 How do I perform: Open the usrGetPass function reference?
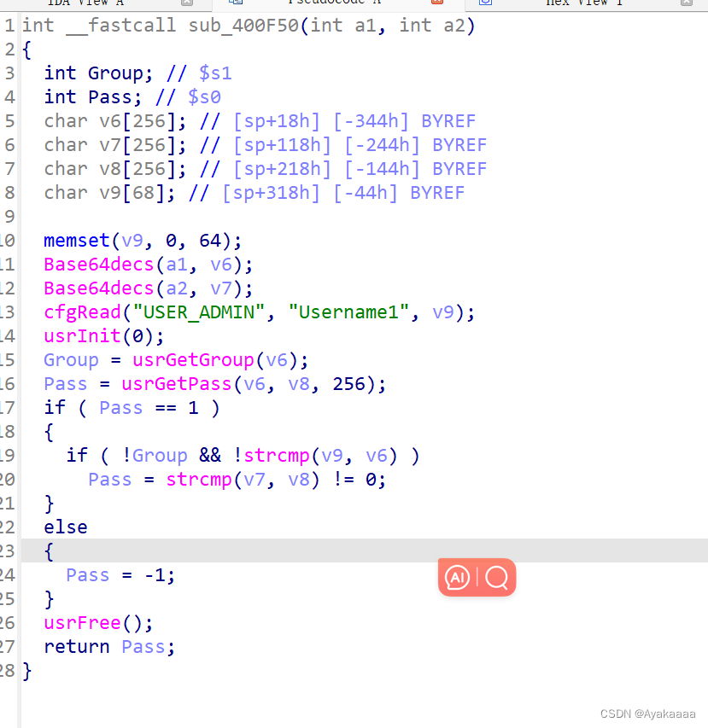click(177, 384)
